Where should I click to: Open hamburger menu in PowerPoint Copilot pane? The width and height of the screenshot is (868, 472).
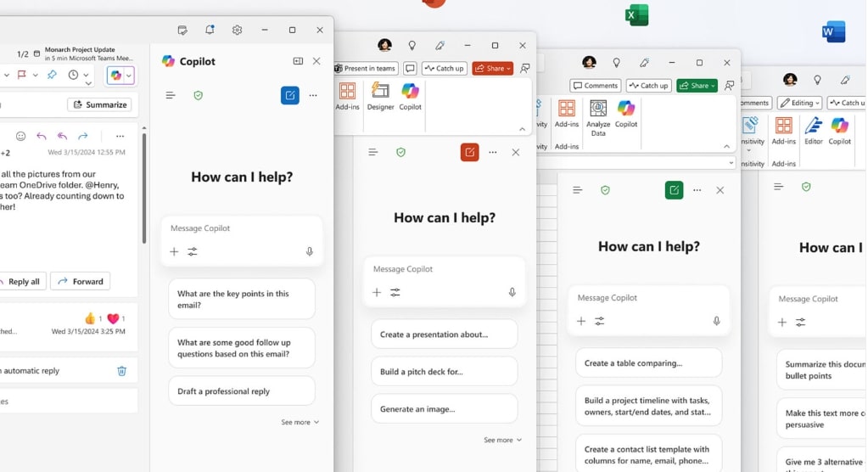point(373,152)
